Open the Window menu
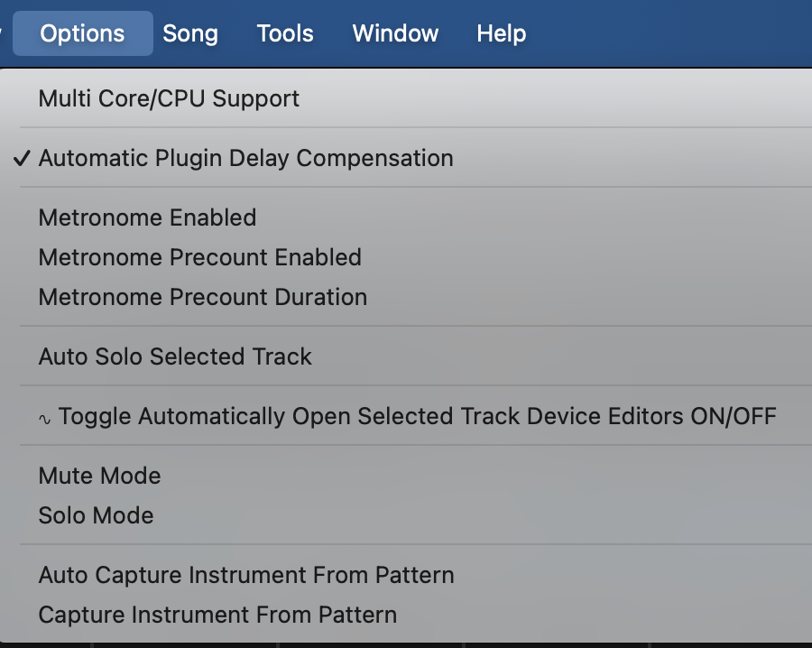The width and height of the screenshot is (812, 648). tap(395, 33)
